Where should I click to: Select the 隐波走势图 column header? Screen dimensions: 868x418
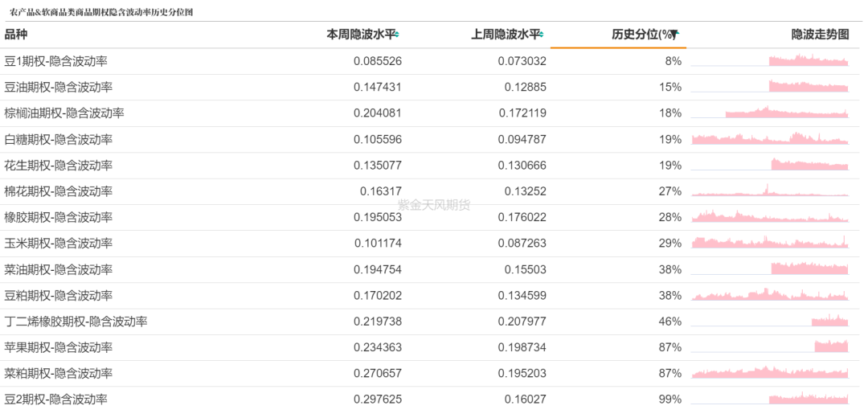[x=820, y=35]
